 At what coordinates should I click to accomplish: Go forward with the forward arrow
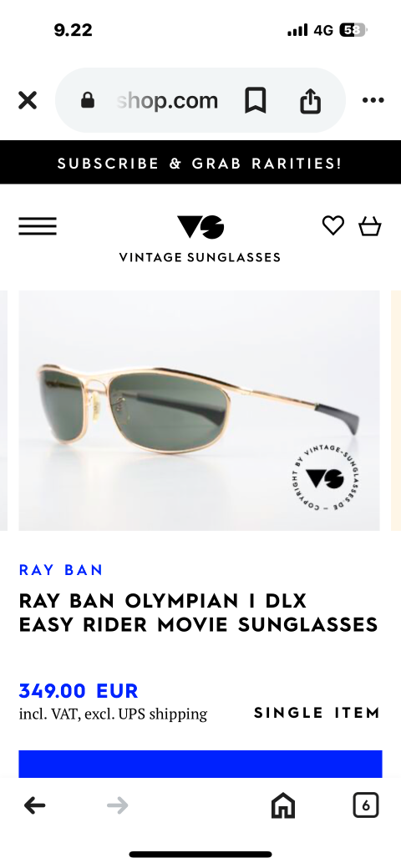point(118,805)
